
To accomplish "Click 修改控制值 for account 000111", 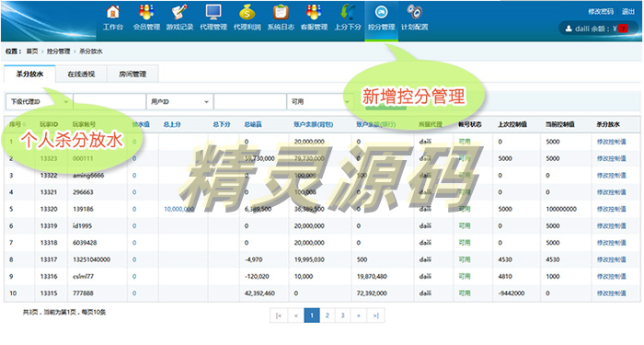I will pos(611,158).
